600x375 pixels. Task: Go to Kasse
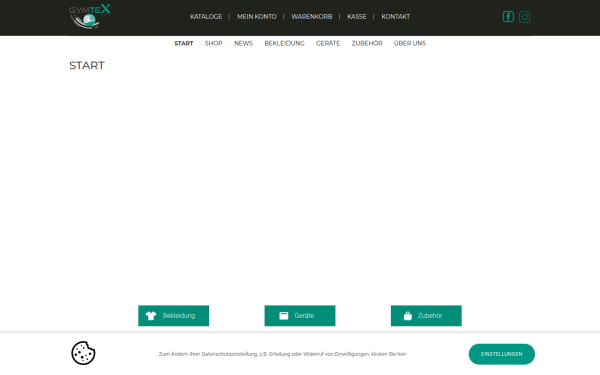point(357,16)
